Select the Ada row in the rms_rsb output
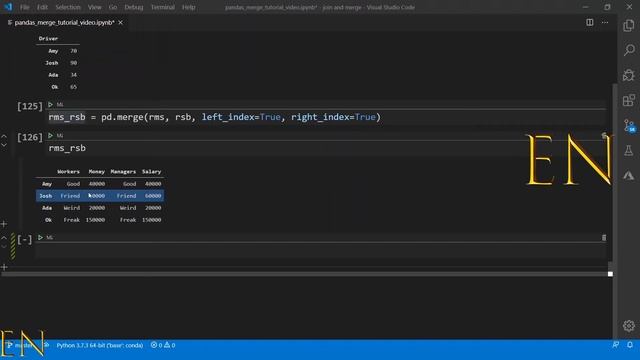640x360 pixels. point(100,208)
